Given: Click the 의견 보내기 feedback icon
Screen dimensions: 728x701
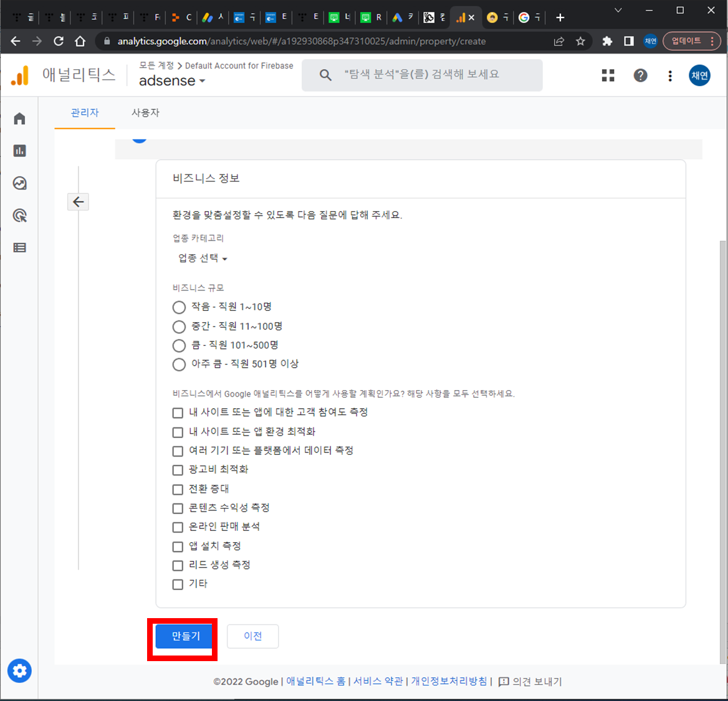Looking at the screenshot, I should point(504,682).
